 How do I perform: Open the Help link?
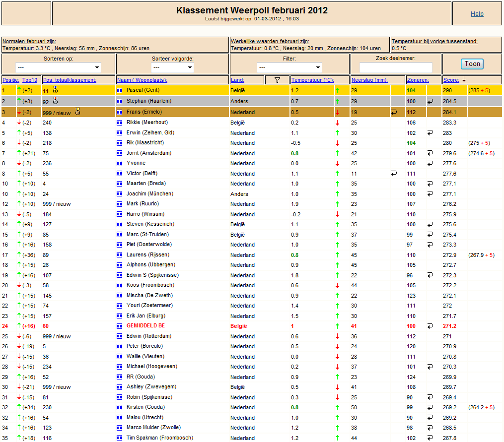[477, 13]
